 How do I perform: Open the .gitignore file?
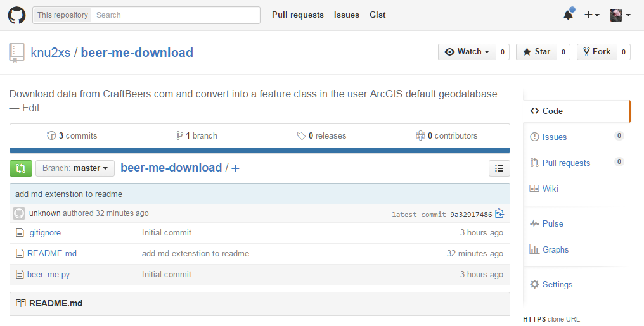click(44, 232)
